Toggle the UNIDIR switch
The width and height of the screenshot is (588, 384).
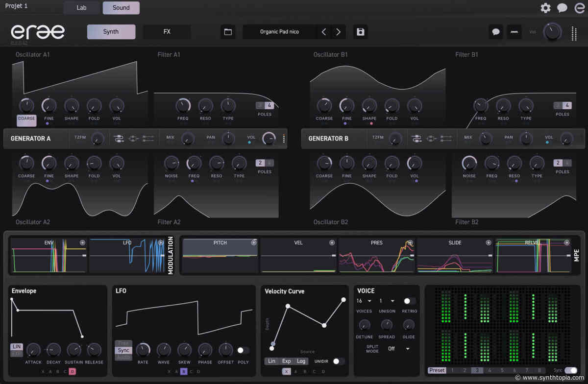coord(339,361)
